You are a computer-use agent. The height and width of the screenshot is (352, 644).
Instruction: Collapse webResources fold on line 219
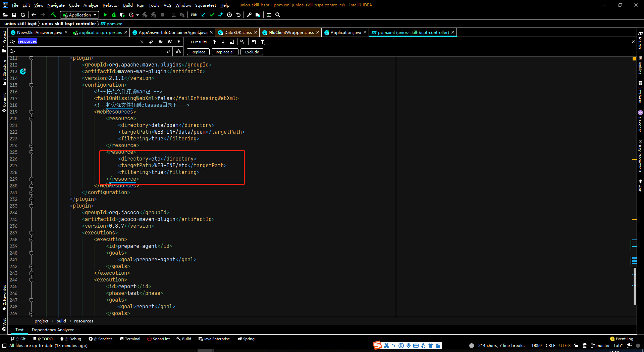point(31,112)
